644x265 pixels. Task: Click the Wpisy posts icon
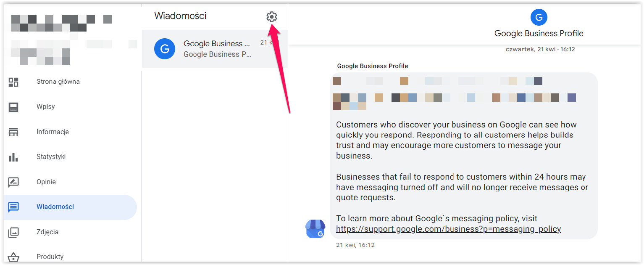click(x=13, y=107)
